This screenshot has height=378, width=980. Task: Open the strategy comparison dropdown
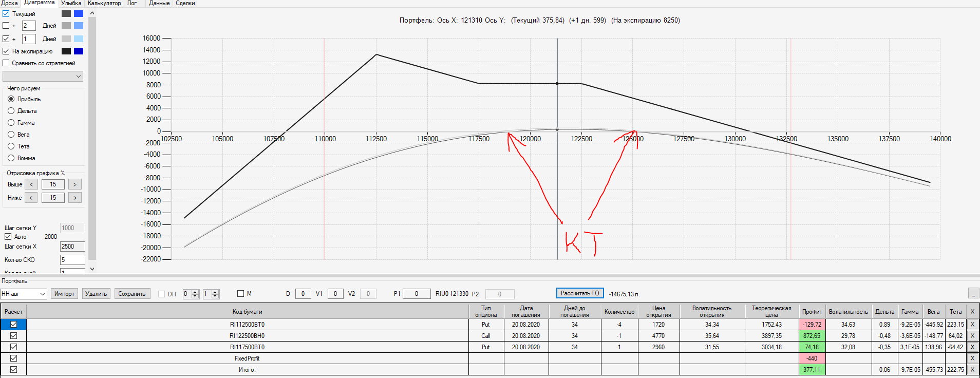coord(43,77)
